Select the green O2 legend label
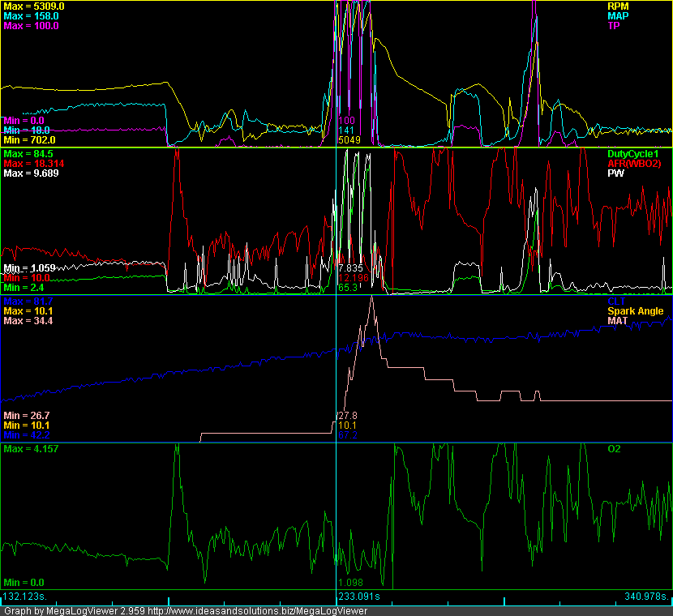Image resolution: width=673 pixels, height=616 pixels. (614, 448)
